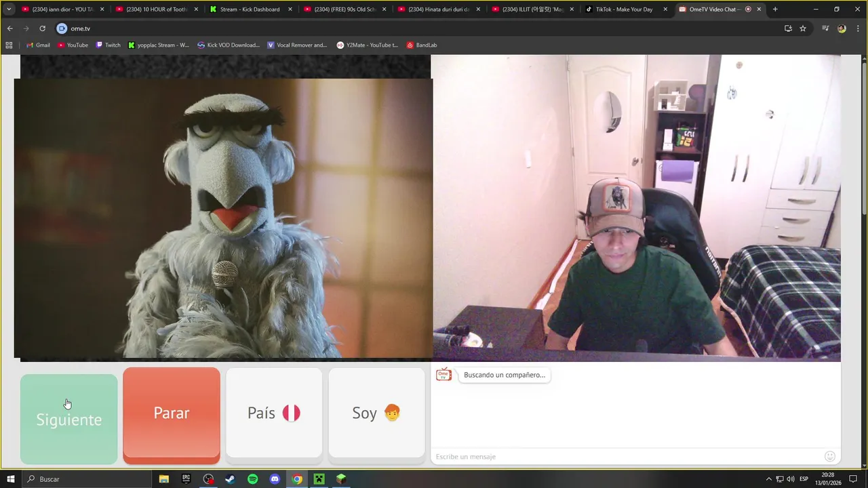
Task: Click the partner video with the puppet
Action: coord(223,218)
